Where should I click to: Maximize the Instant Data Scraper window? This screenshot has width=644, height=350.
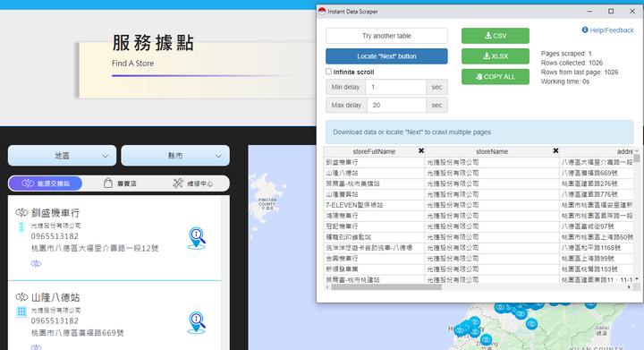click(611, 11)
